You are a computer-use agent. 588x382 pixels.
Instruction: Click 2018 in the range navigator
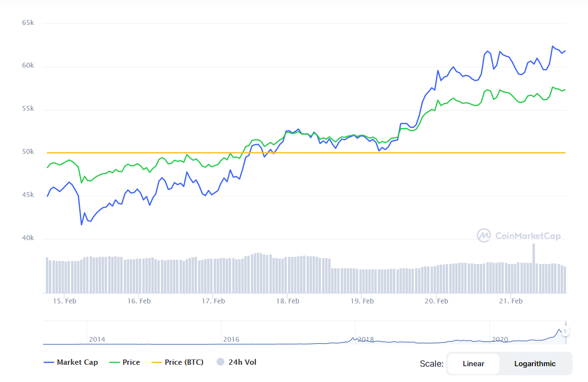(365, 339)
